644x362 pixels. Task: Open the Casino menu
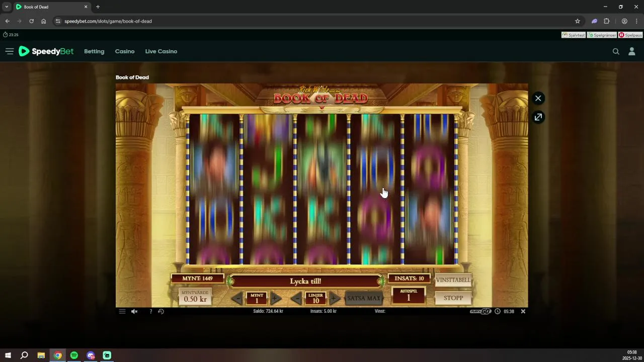pos(125,51)
